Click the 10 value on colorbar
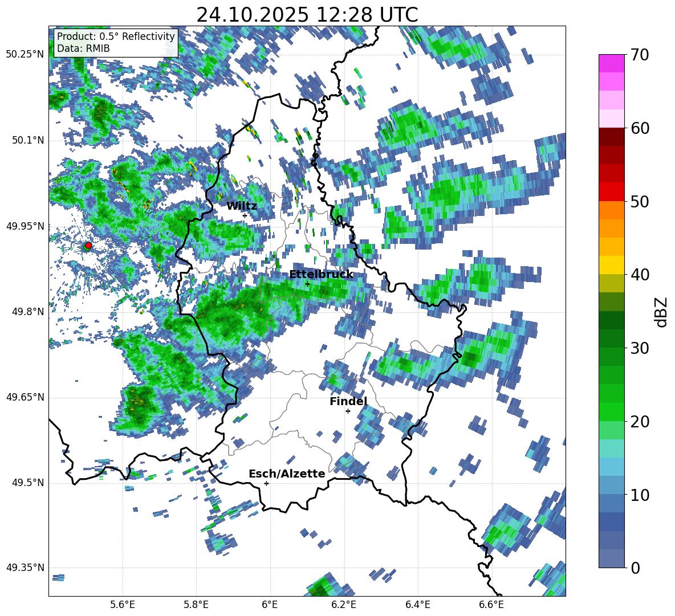The width and height of the screenshot is (675, 616). click(639, 495)
